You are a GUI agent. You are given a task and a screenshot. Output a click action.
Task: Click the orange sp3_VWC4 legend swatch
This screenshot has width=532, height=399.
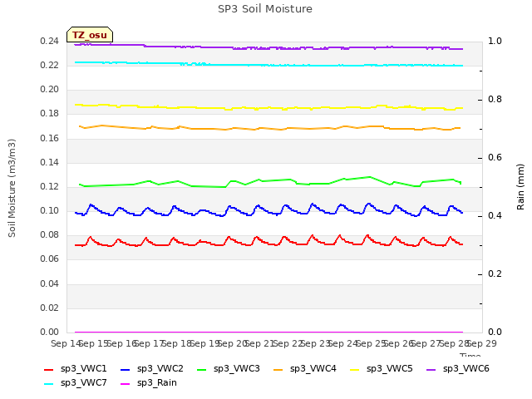click(278, 369)
